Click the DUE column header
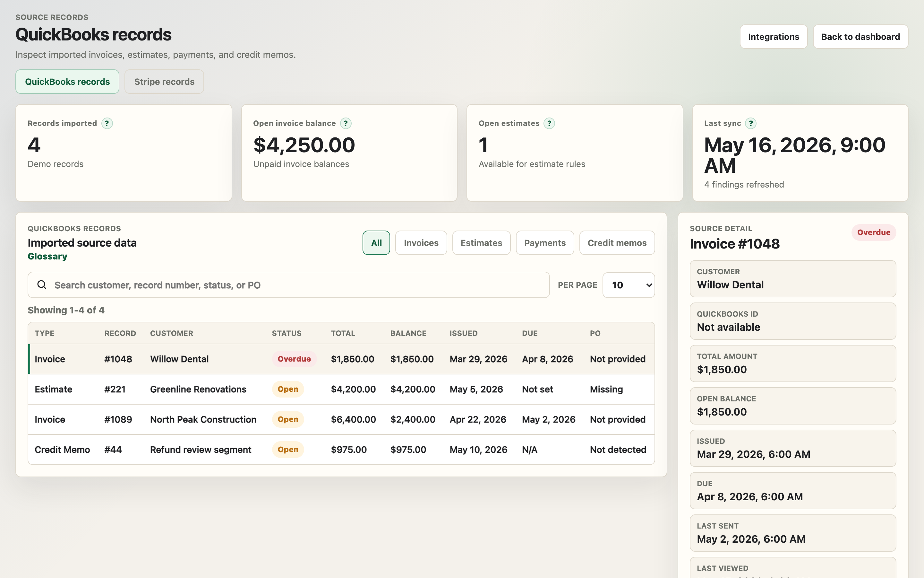The height and width of the screenshot is (578, 924). point(530,333)
